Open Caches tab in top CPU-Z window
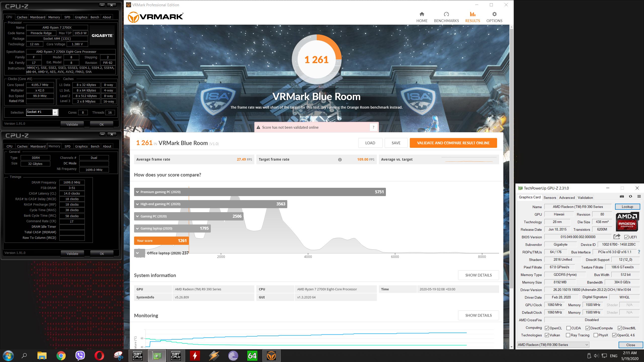Screen dimensions: 644x362 coord(22,17)
